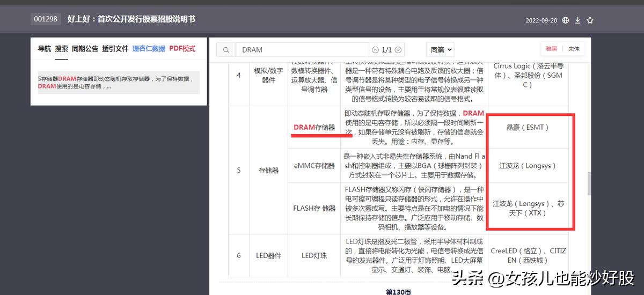Image resolution: width=644 pixels, height=295 pixels.
Task: Click the document vertical scrollbar thumb
Action: click(x=589, y=183)
